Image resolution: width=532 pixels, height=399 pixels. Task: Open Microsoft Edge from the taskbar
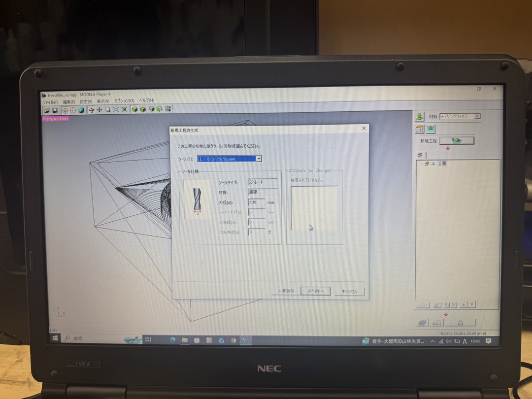click(172, 339)
